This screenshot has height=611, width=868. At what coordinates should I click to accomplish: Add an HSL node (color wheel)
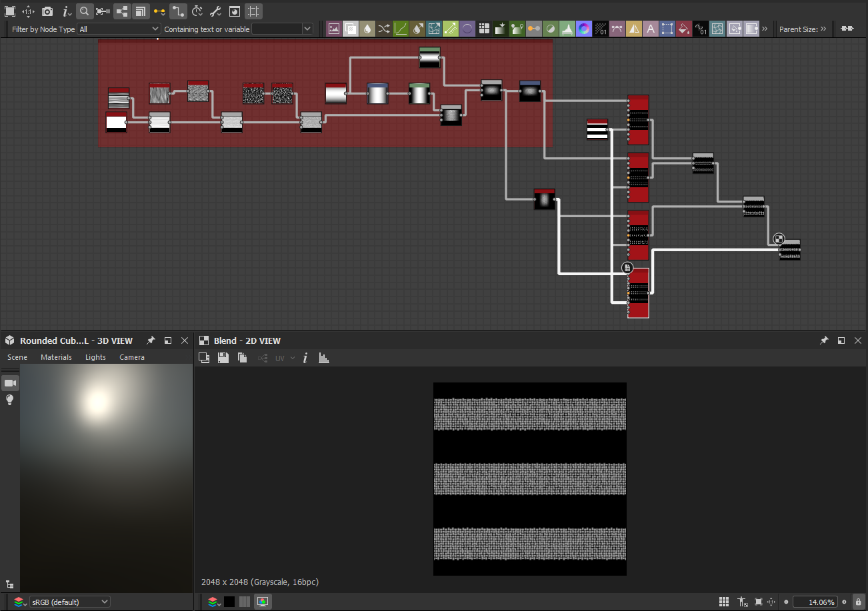click(584, 29)
